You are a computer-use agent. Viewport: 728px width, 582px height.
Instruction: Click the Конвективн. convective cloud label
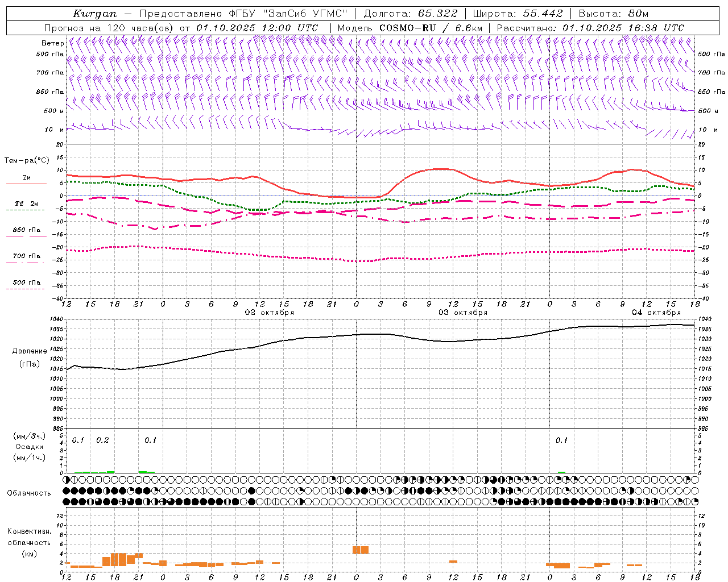tap(29, 531)
